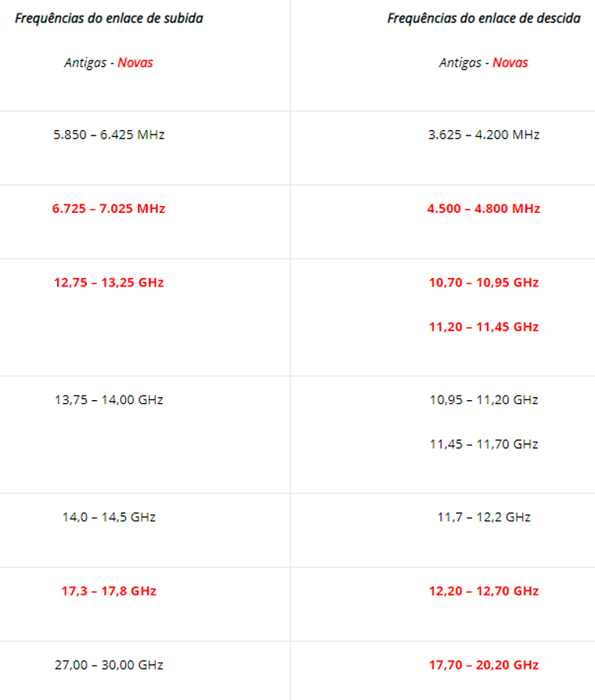Click the "Frequências do enlace de subida" header
The width and height of the screenshot is (595, 700).
[x=109, y=18]
